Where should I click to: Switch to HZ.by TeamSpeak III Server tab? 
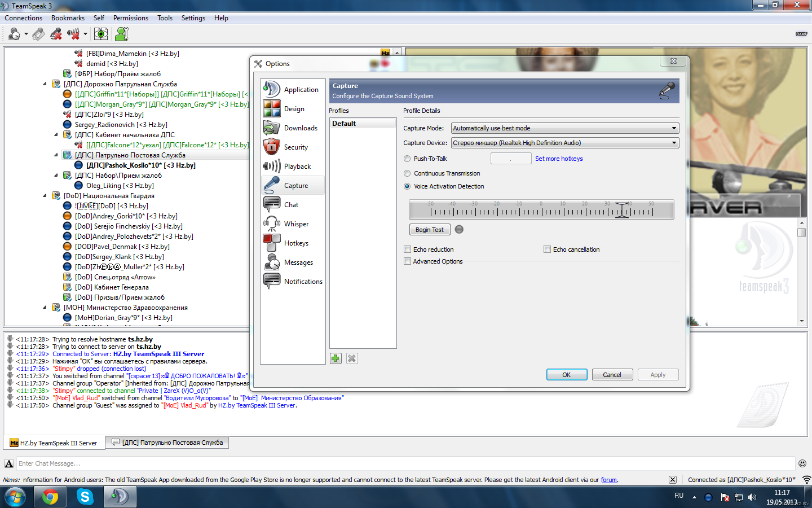pyautogui.click(x=54, y=443)
